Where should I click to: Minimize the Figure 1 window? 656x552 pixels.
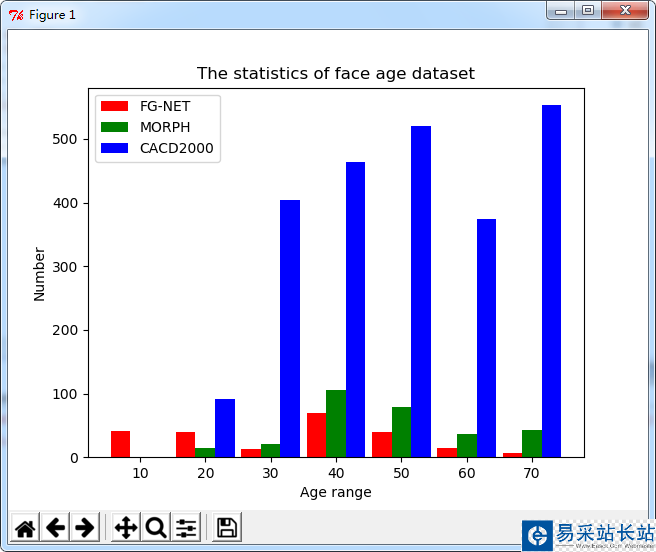click(x=561, y=11)
